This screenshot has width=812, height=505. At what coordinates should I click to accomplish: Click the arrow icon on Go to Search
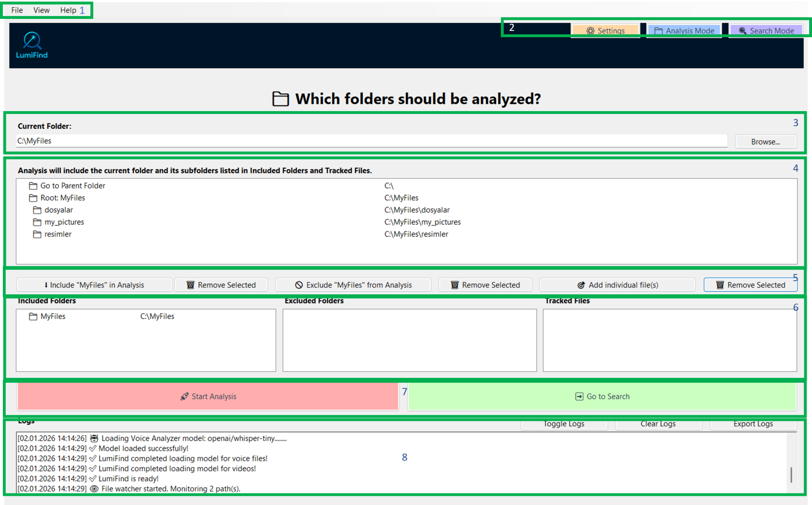[x=579, y=396]
